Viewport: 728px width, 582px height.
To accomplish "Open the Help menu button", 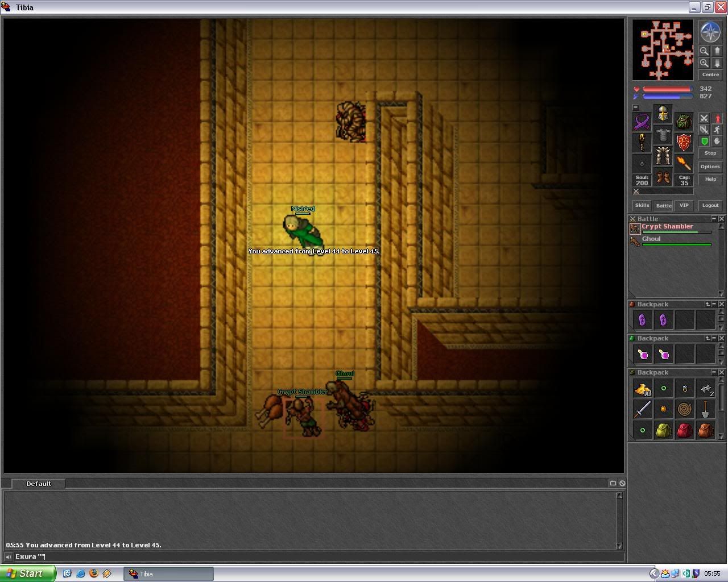I will click(x=710, y=179).
